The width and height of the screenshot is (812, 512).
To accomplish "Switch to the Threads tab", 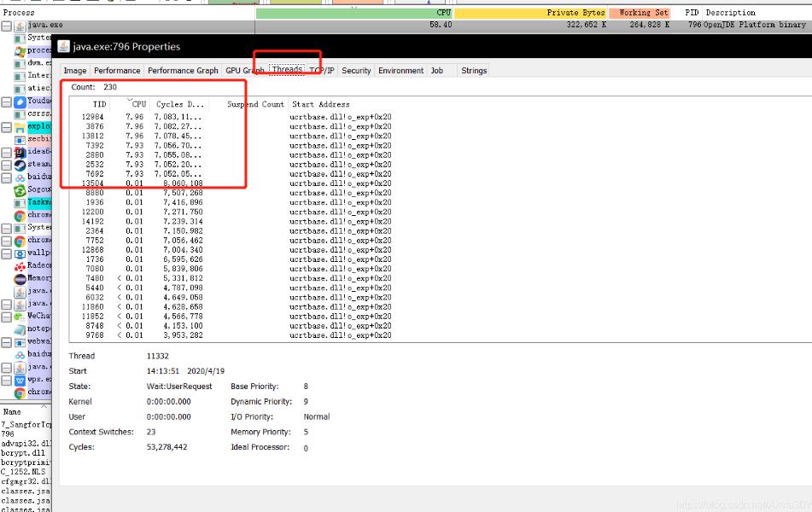I will click(x=288, y=69).
